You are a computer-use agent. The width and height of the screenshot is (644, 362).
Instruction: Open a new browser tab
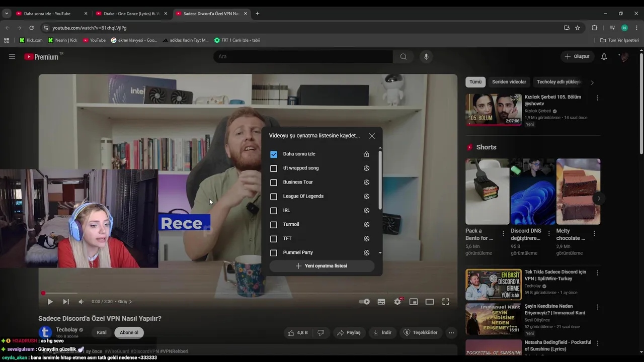(257, 14)
